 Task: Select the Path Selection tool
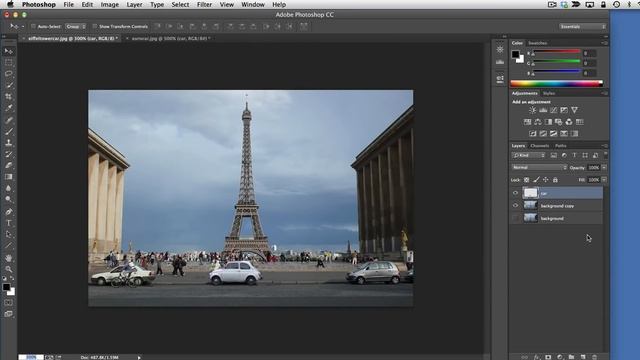click(9, 234)
